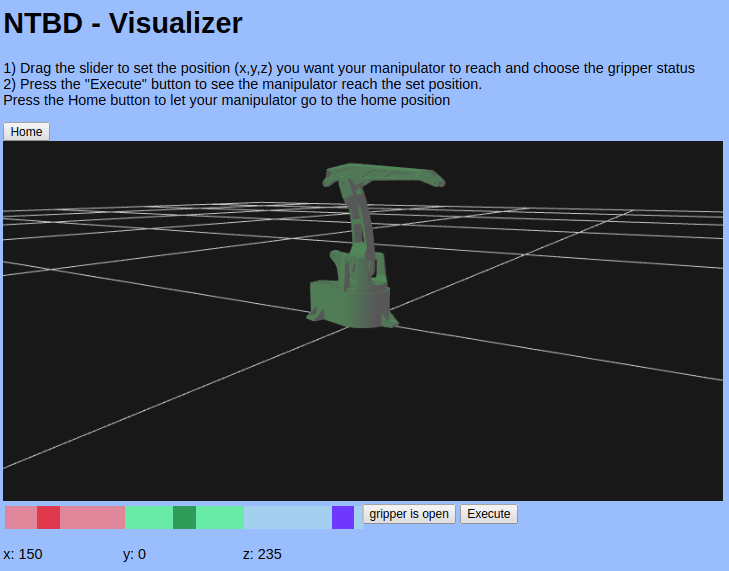This screenshot has height=571, width=729.
Task: Click the instruction line starting "2) Press the Execute"
Action: click(x=243, y=84)
